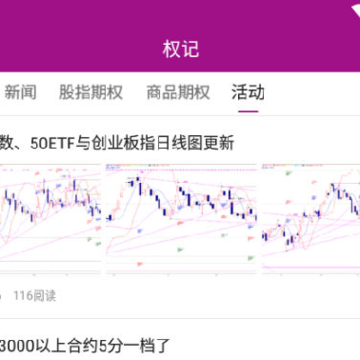Image resolution: width=360 pixels, height=360 pixels.
Task: View the middle candlestick chart thumbnail
Action: pos(181,219)
